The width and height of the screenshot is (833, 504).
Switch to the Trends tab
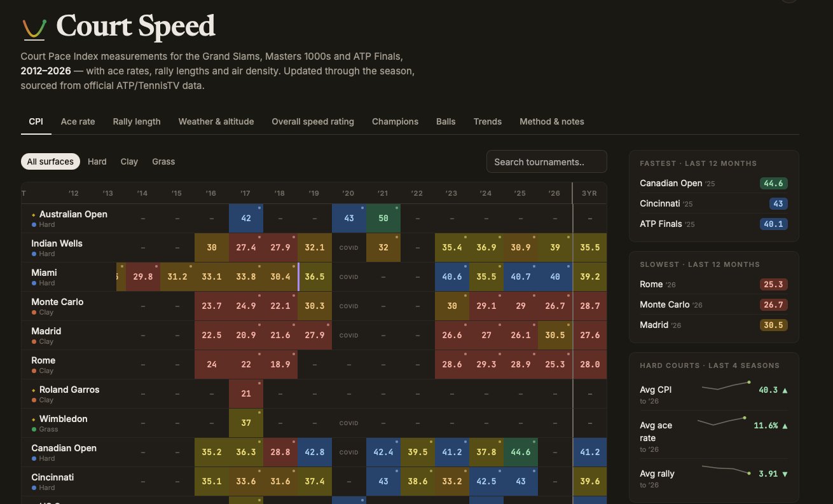point(488,121)
